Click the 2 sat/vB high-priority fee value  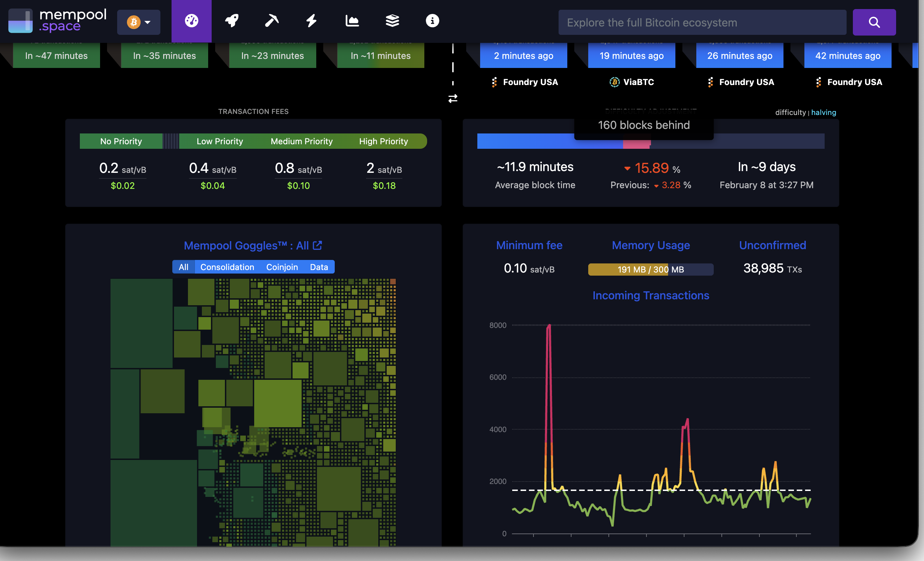pos(384,168)
